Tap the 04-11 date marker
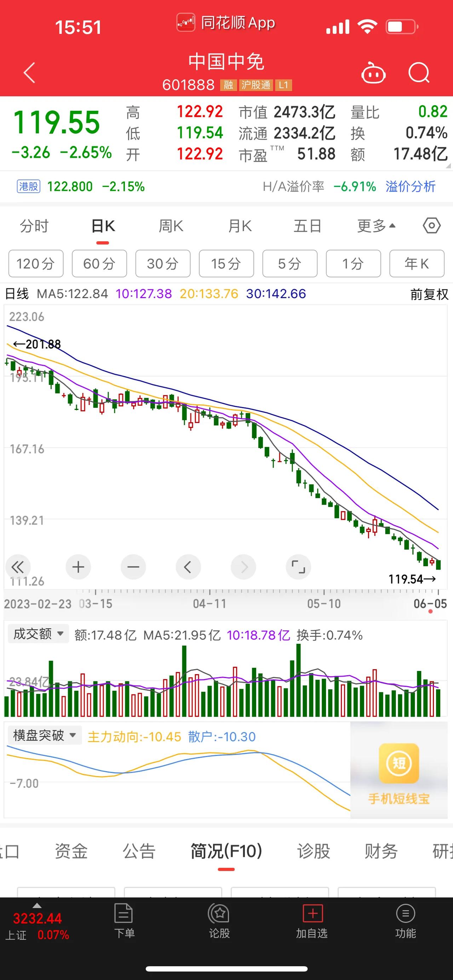 pos(210,604)
